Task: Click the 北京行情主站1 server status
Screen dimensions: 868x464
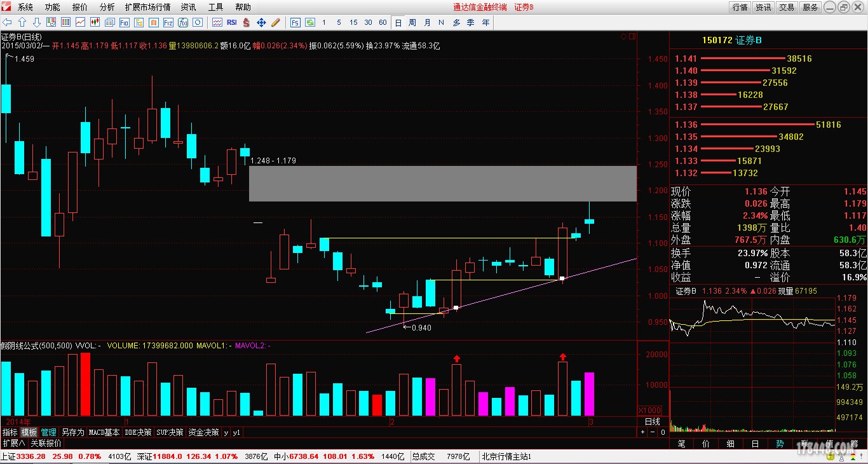Action: coord(506,456)
